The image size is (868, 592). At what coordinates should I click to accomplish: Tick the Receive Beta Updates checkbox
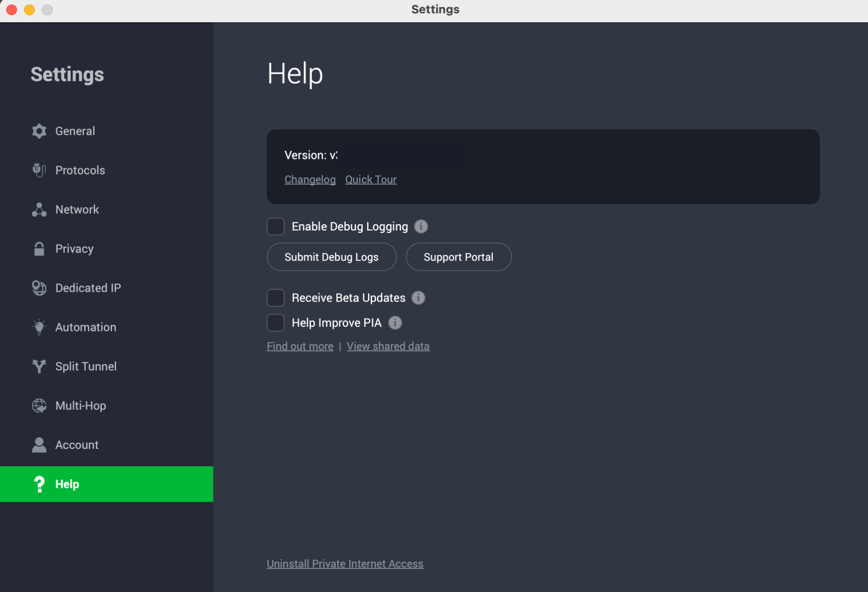tap(276, 298)
